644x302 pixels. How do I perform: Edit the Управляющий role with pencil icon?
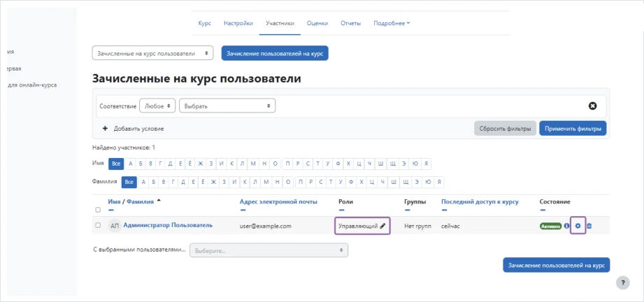pos(382,226)
